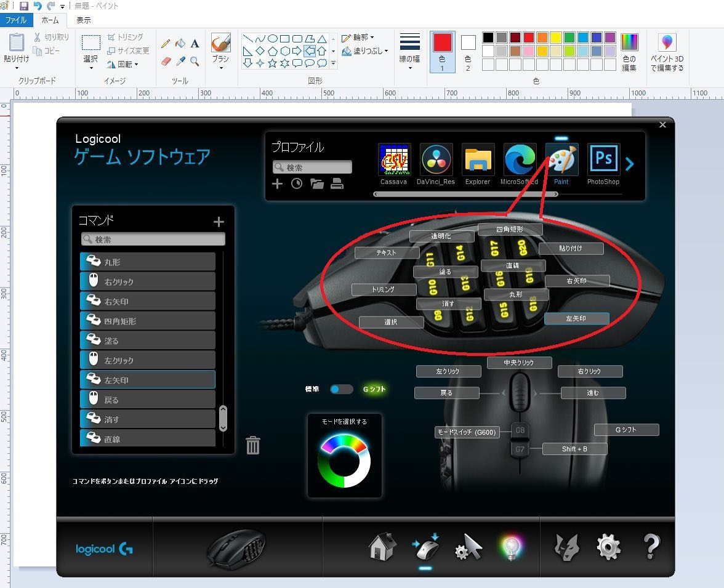Click the command search field
The width and height of the screenshot is (724, 588).
point(153,240)
